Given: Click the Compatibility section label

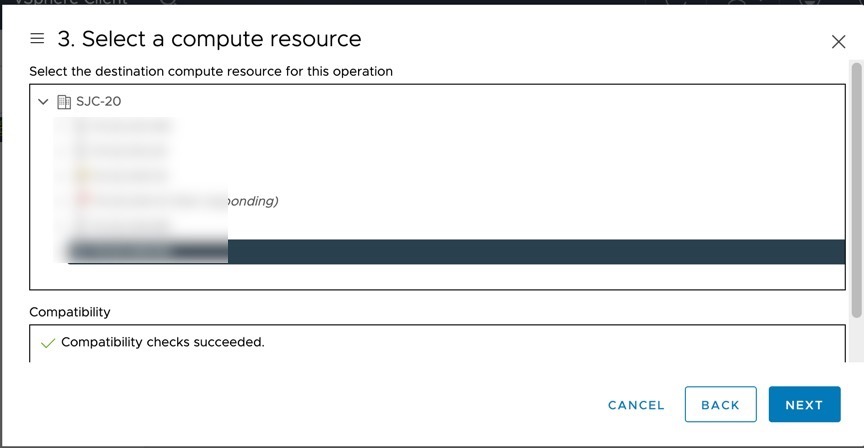Looking at the screenshot, I should (x=70, y=312).
